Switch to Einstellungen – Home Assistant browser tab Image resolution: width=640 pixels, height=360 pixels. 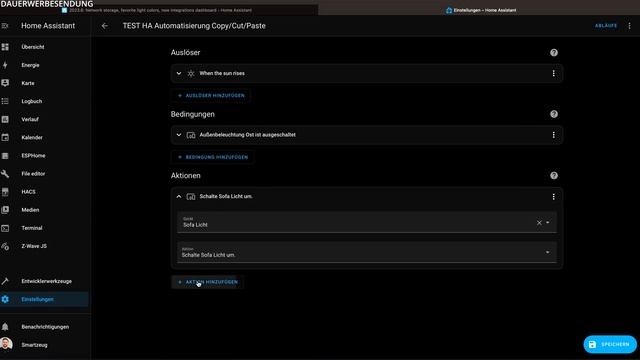coord(481,10)
